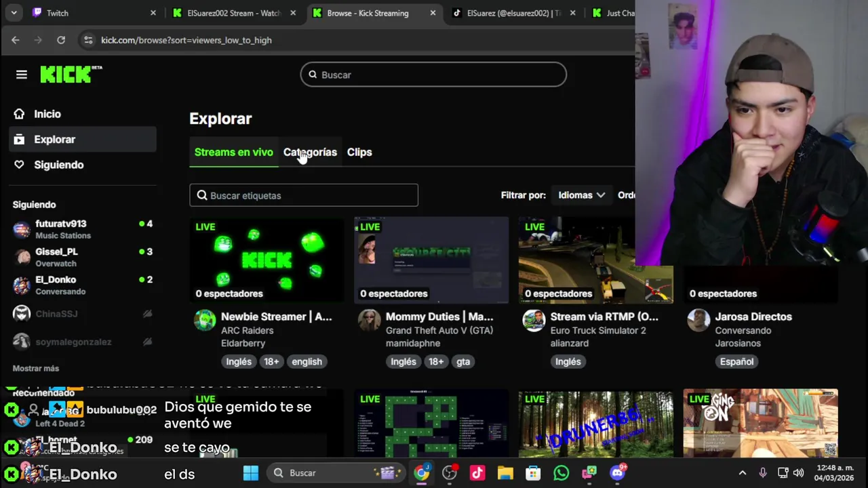Click 18+ tag on Newbie Streamer
Screen dimensions: 868x488
point(271,361)
